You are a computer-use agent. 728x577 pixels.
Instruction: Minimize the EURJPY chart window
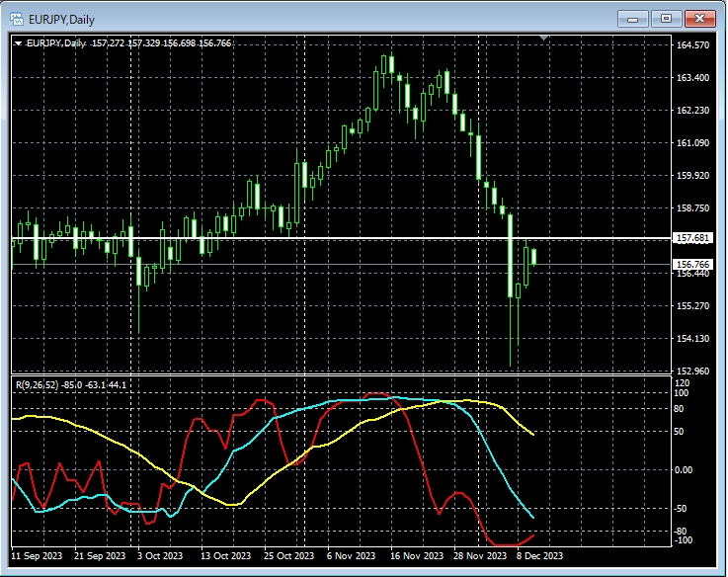pyautogui.click(x=632, y=18)
